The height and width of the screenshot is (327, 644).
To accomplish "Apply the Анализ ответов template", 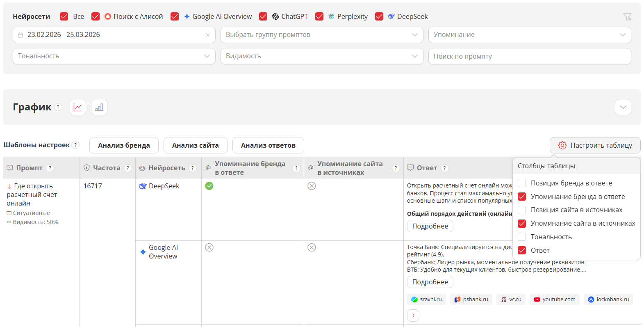I will pyautogui.click(x=268, y=145).
